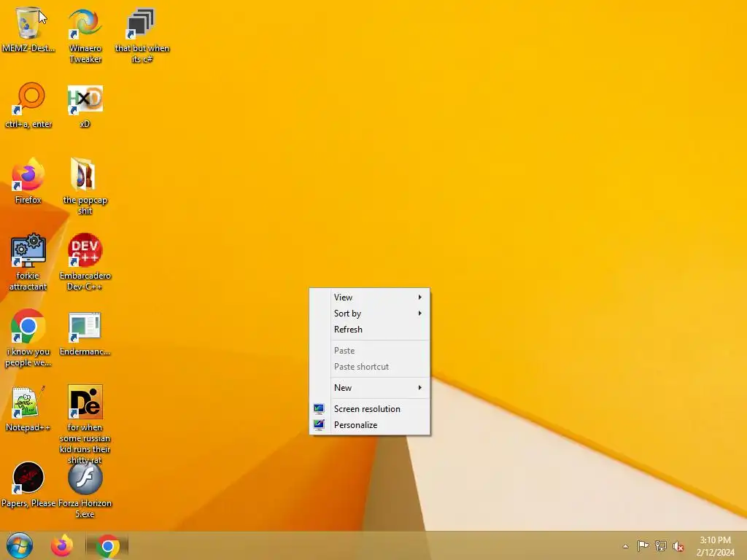747x560 pixels.
Task: Open Firefox from the taskbar
Action: (x=62, y=545)
